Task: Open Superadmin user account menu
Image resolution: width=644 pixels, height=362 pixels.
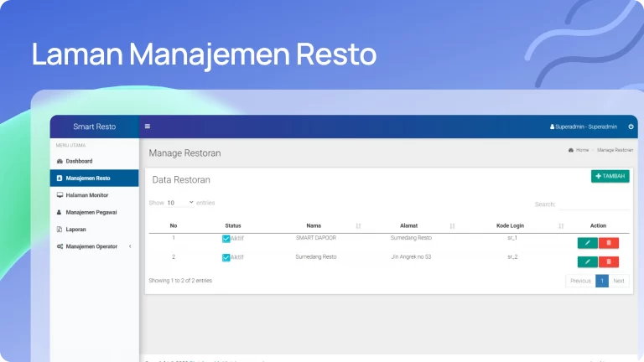Action: 584,127
